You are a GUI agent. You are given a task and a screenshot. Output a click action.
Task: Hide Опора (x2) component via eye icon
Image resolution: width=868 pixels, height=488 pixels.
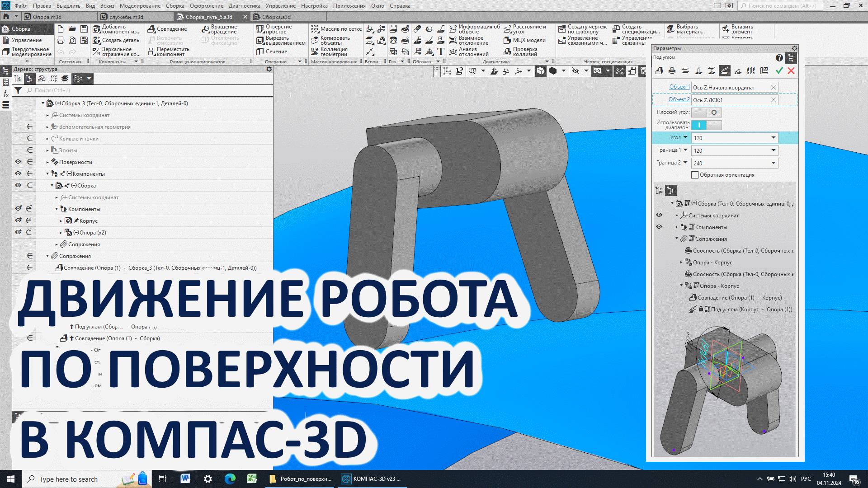tap(18, 232)
